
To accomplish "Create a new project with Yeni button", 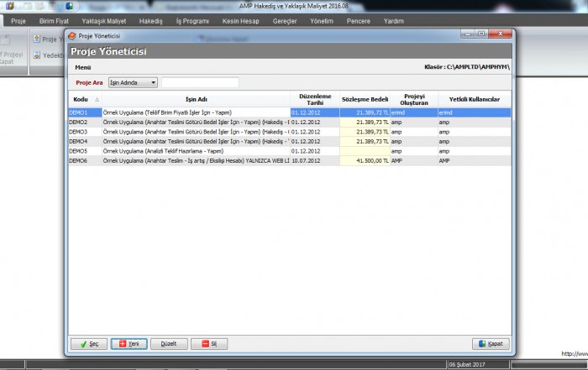I will pyautogui.click(x=129, y=344).
